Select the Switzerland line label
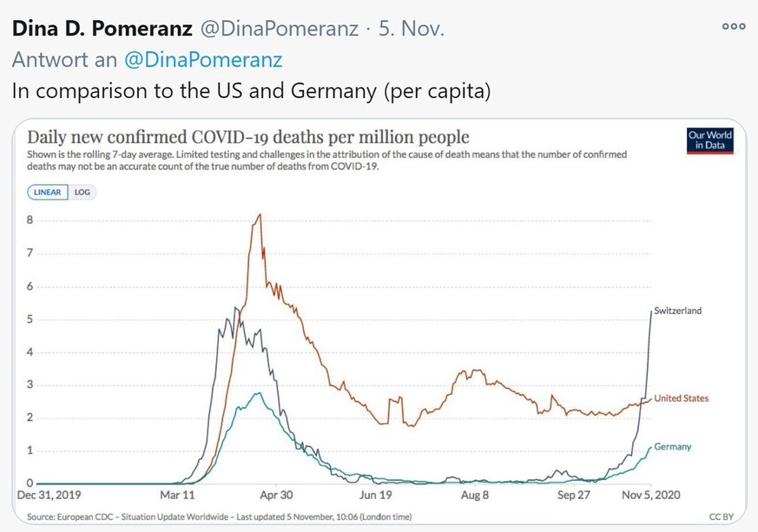 pyautogui.click(x=677, y=311)
